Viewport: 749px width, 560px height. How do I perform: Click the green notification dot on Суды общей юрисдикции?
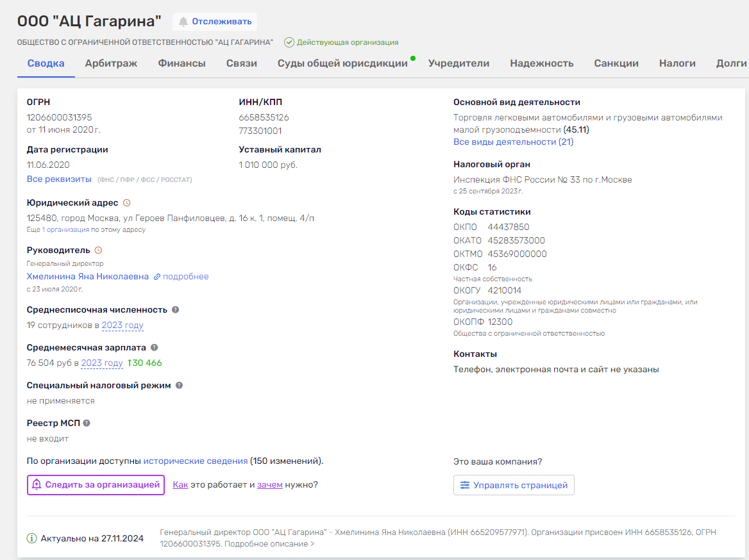point(413,58)
